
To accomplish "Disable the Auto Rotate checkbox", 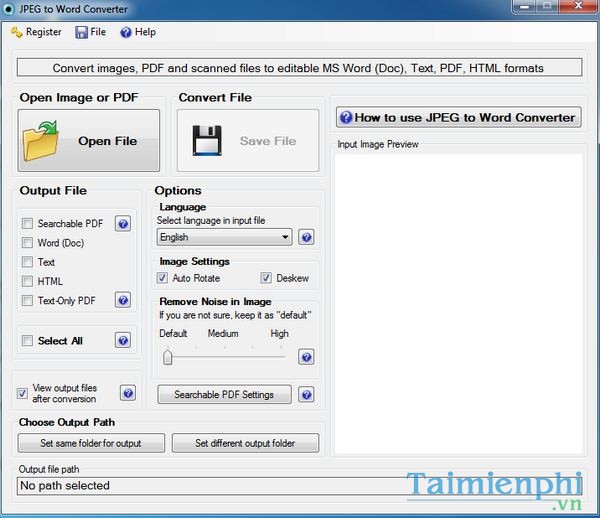I will (162, 278).
